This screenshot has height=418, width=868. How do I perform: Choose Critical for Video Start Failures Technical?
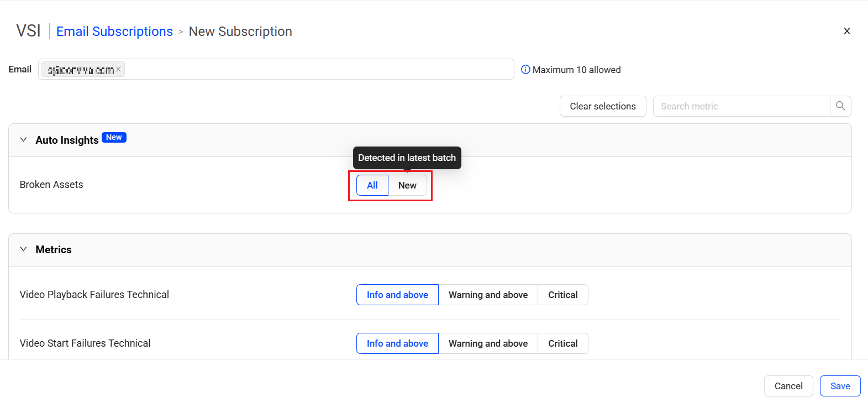click(562, 343)
